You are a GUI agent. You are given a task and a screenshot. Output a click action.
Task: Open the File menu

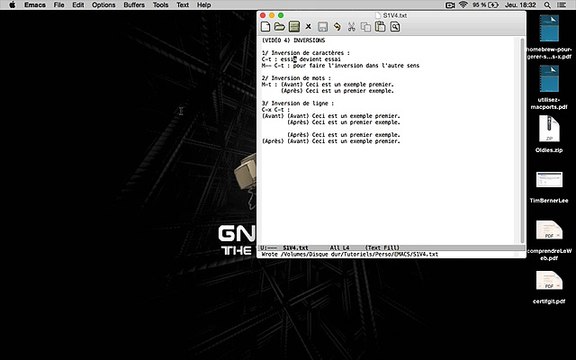pyautogui.click(x=59, y=5)
